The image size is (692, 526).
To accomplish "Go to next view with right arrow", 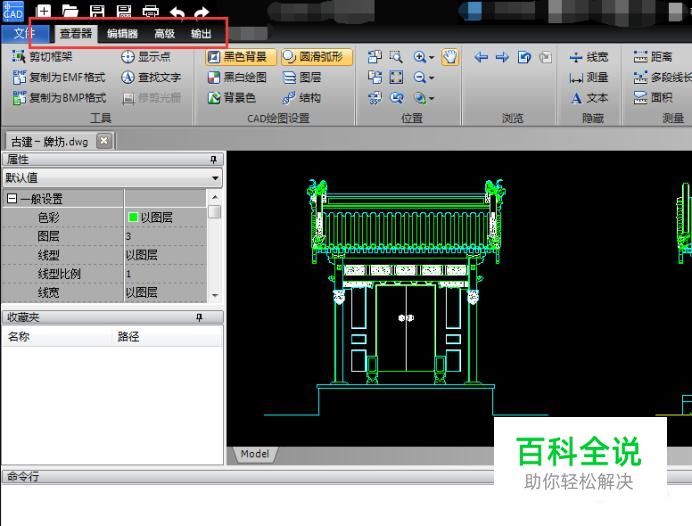I will [502, 57].
